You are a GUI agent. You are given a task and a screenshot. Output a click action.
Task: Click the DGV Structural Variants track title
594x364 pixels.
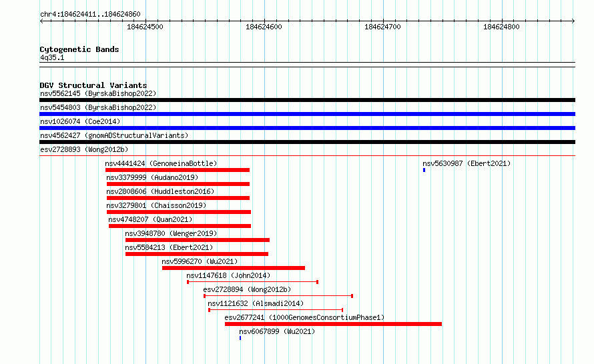(93, 85)
